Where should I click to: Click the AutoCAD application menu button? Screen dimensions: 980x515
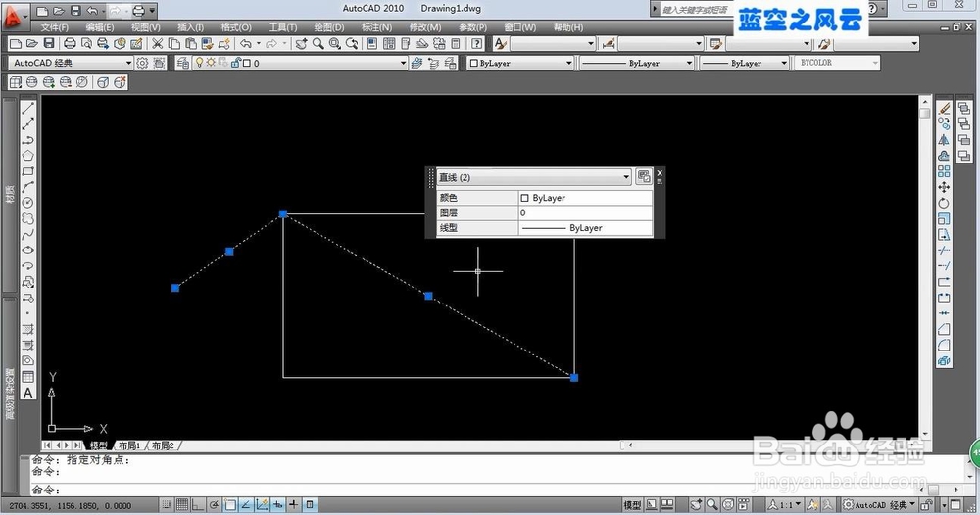(13, 17)
